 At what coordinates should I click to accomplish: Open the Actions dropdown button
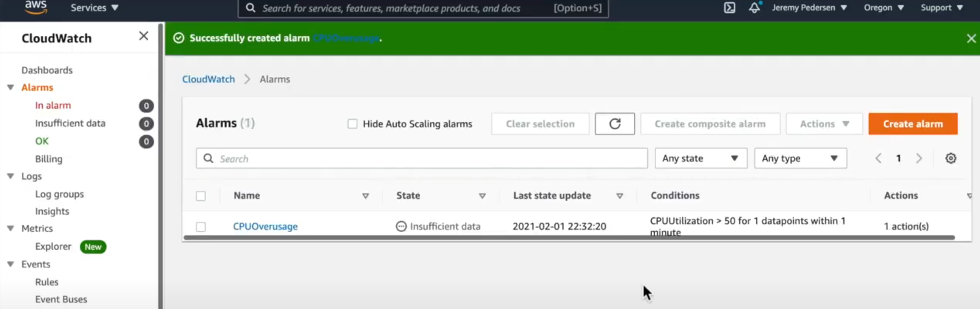[824, 124]
